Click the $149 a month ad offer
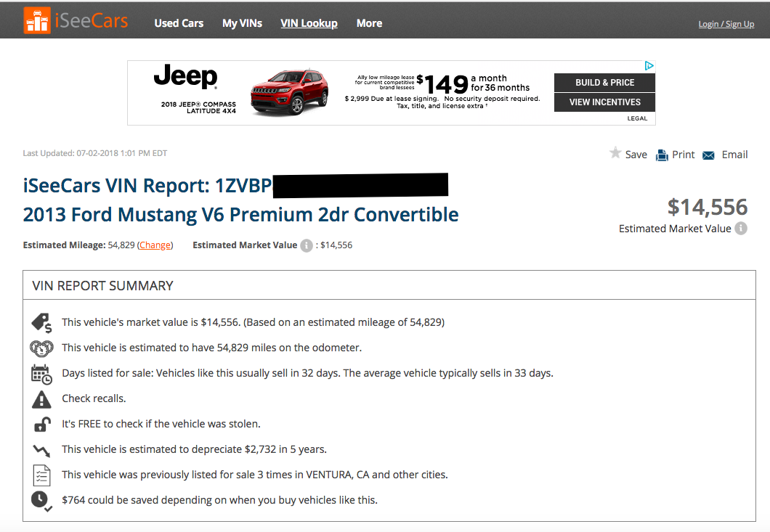 coord(474,83)
